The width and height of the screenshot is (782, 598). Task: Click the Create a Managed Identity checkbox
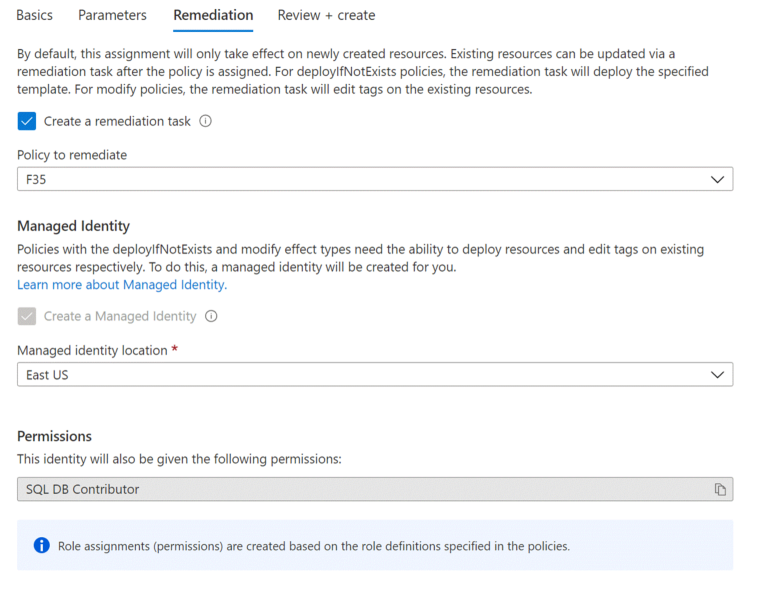coord(26,316)
